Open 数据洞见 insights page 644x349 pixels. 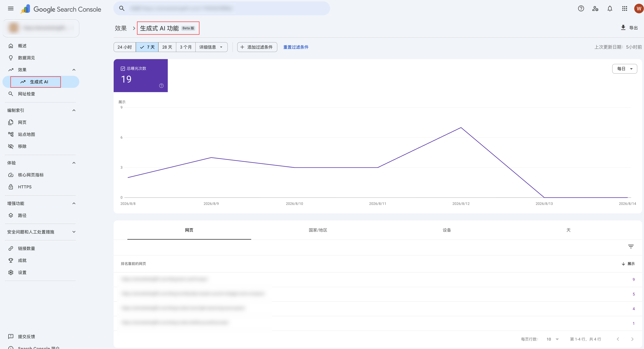41,58
